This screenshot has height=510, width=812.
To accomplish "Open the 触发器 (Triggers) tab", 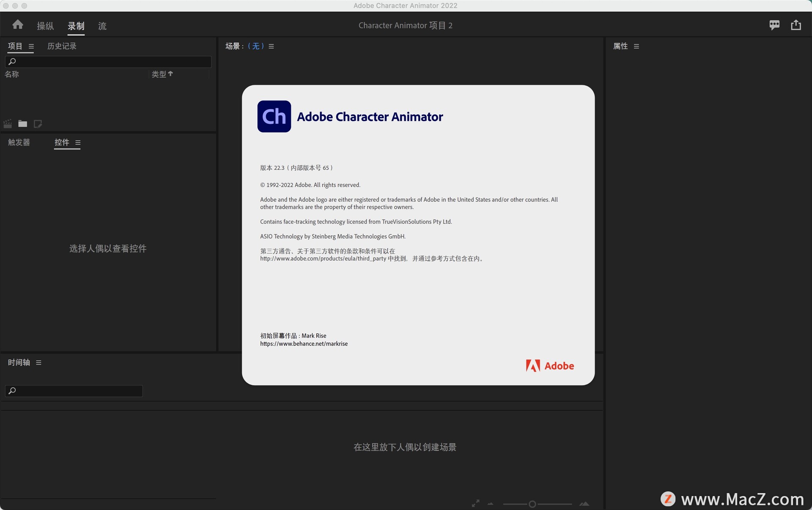I will 19,142.
